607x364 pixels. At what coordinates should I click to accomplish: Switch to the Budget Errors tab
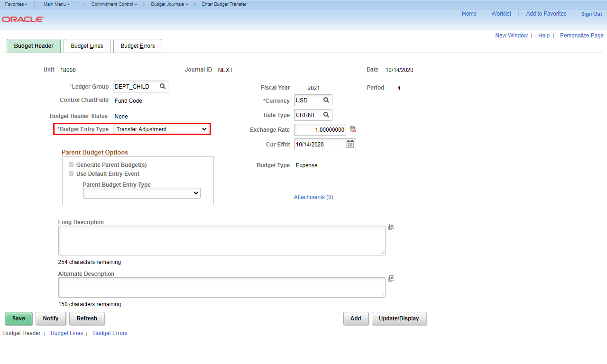coord(138,46)
